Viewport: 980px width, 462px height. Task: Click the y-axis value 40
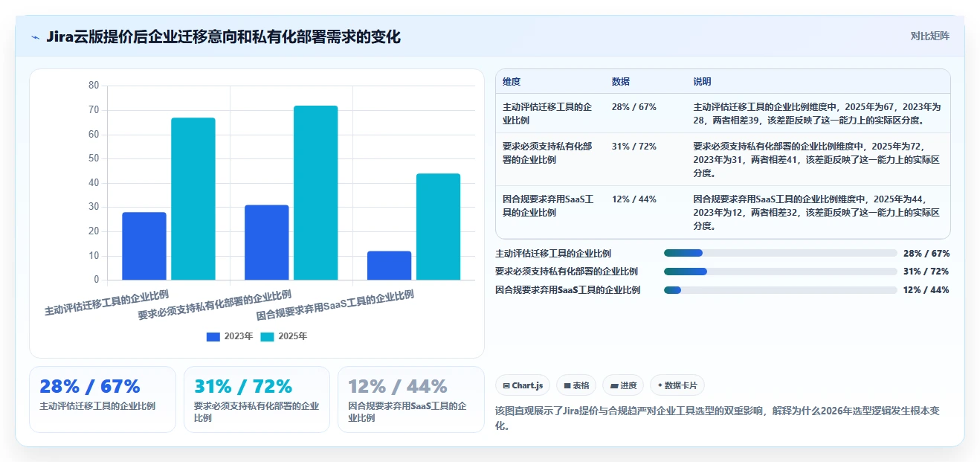(x=94, y=183)
